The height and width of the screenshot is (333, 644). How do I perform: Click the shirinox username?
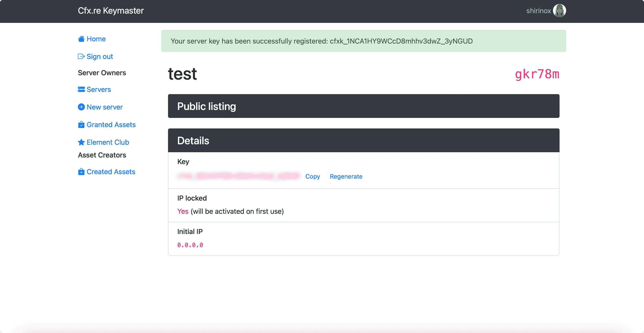tap(538, 11)
